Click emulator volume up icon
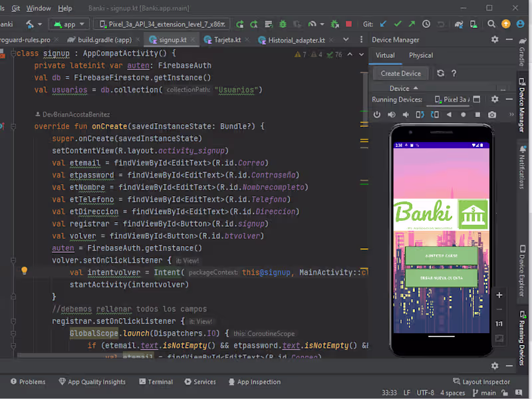Screen dimensions: 532x399 pos(392,114)
